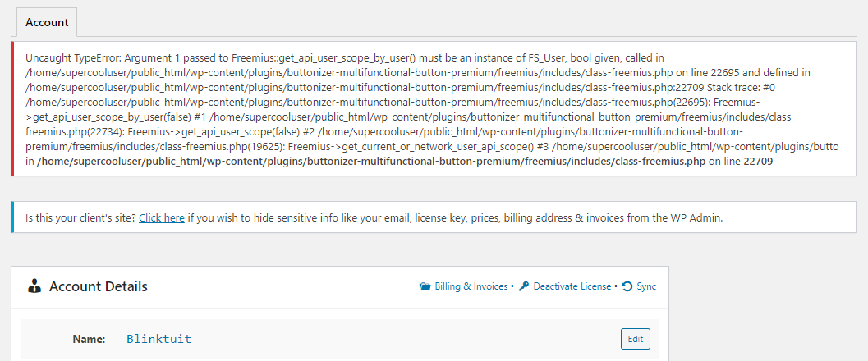
Task: Click the 'Click here' link in the notice
Action: [x=162, y=217]
